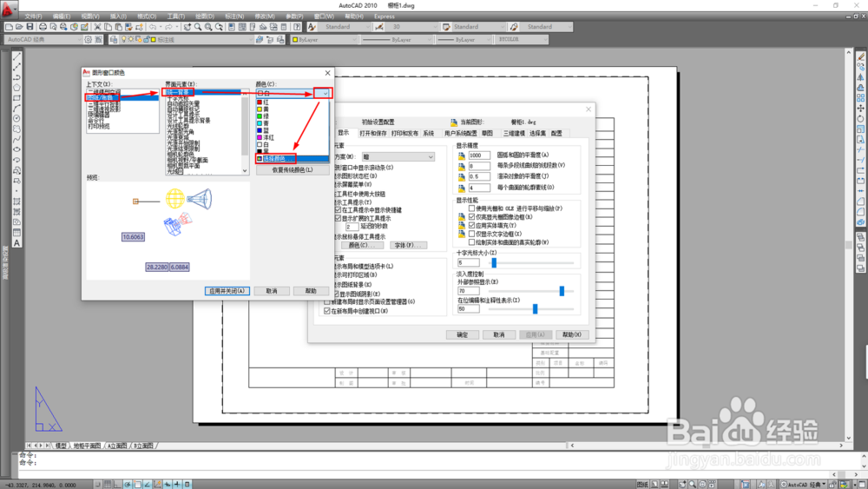Open the BYCOLOR plot style dropdown
This screenshot has height=489, width=868.
[x=544, y=39]
